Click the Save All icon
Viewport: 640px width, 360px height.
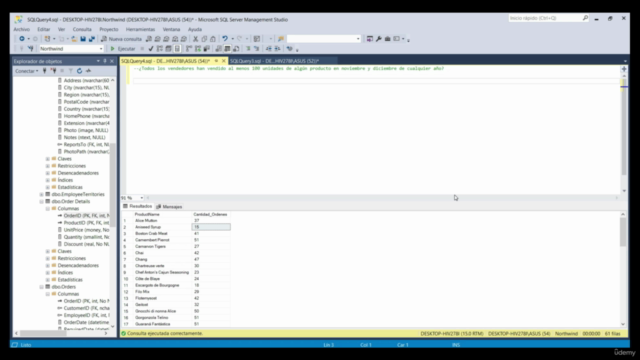click(x=92, y=39)
